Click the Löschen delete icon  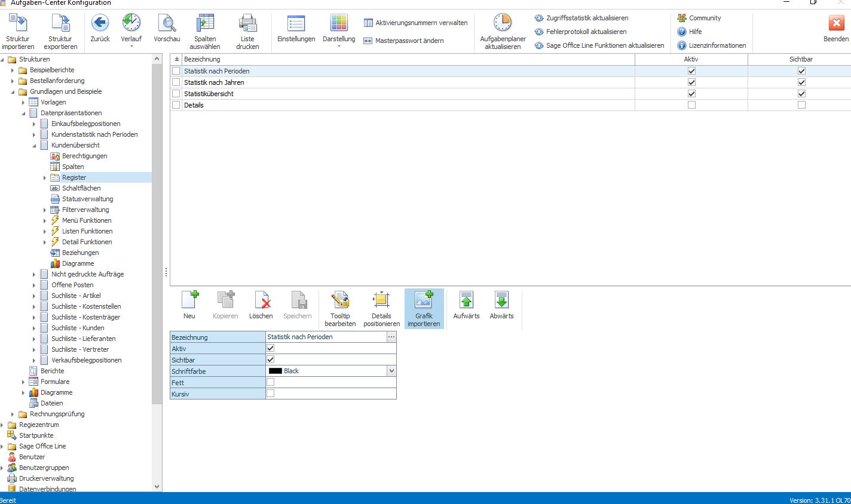click(261, 300)
